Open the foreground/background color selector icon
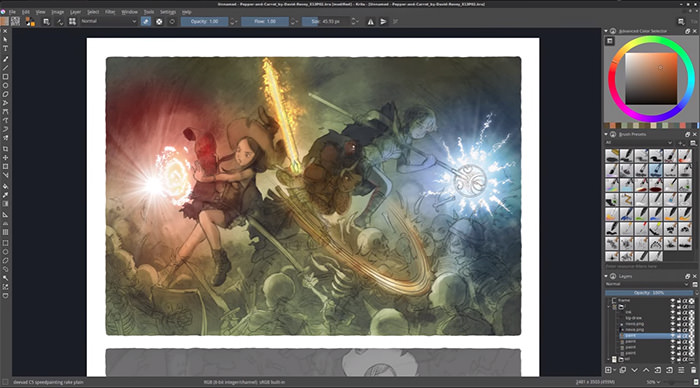The image size is (700, 388). coord(30,21)
